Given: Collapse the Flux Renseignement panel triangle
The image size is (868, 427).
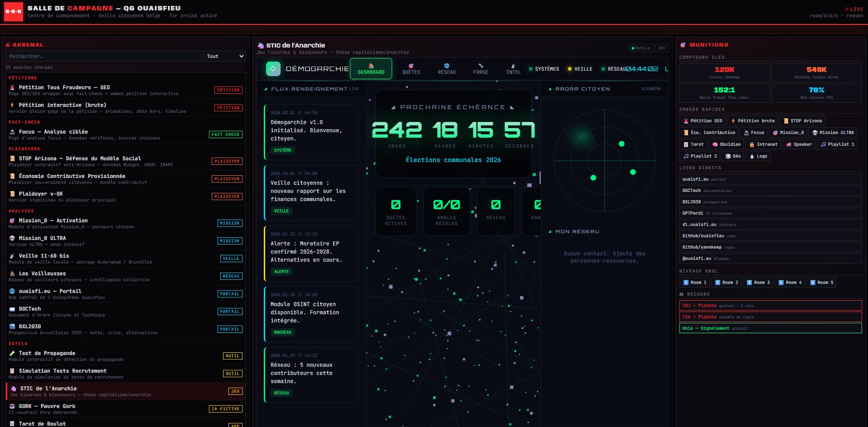Looking at the screenshot, I should [266, 89].
